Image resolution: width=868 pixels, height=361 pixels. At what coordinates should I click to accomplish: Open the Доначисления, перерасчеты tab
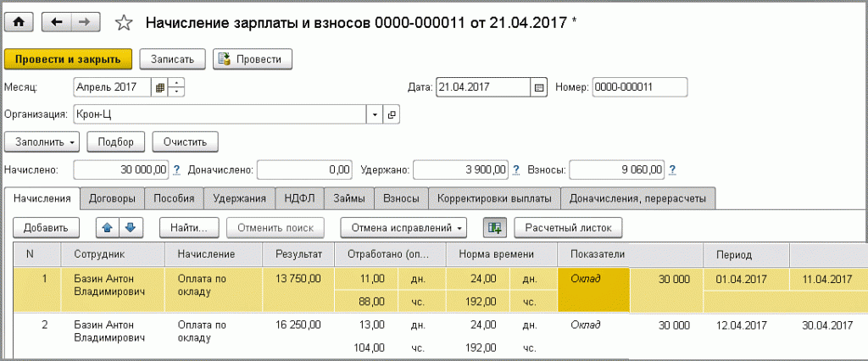(x=637, y=198)
